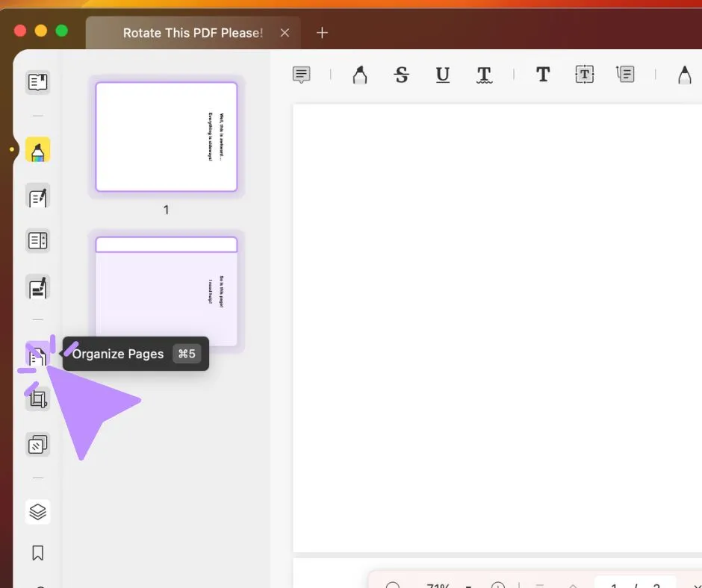Select the squiggly underline text tool

coord(484,75)
